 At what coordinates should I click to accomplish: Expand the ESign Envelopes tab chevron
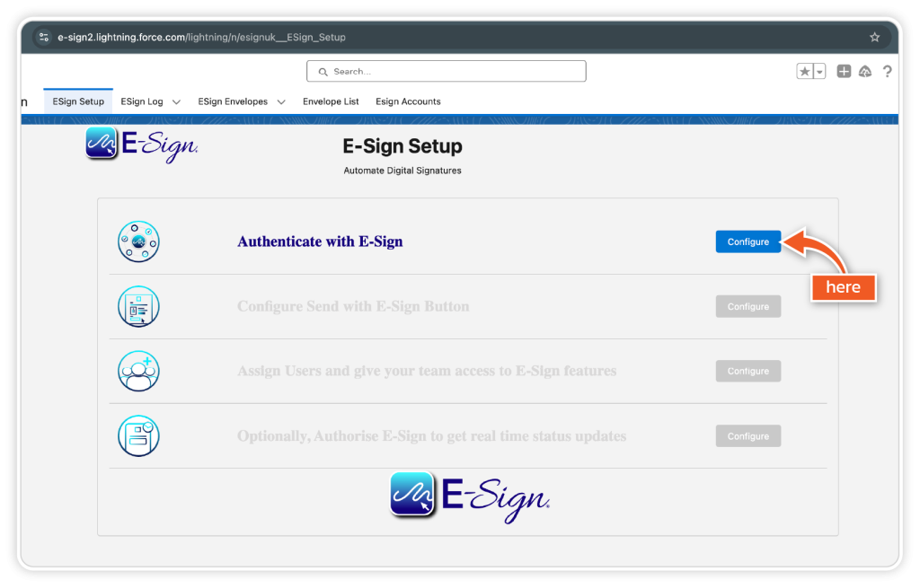tap(281, 102)
